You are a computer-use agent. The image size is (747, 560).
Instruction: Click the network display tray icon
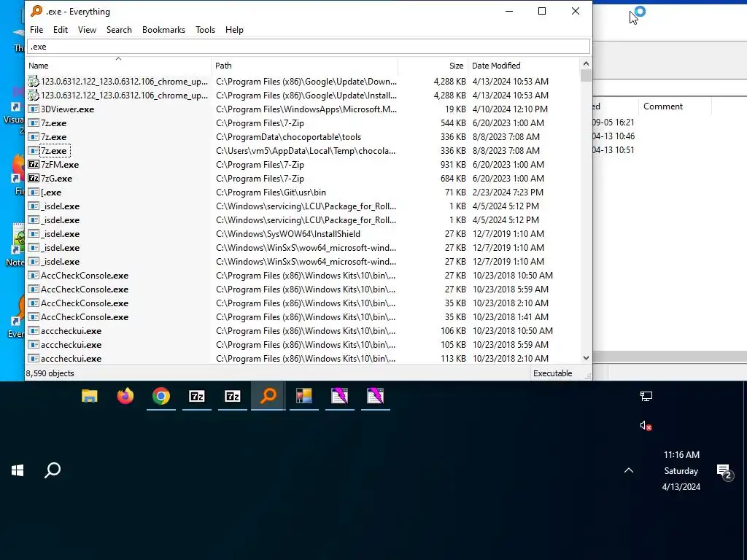pyautogui.click(x=646, y=396)
